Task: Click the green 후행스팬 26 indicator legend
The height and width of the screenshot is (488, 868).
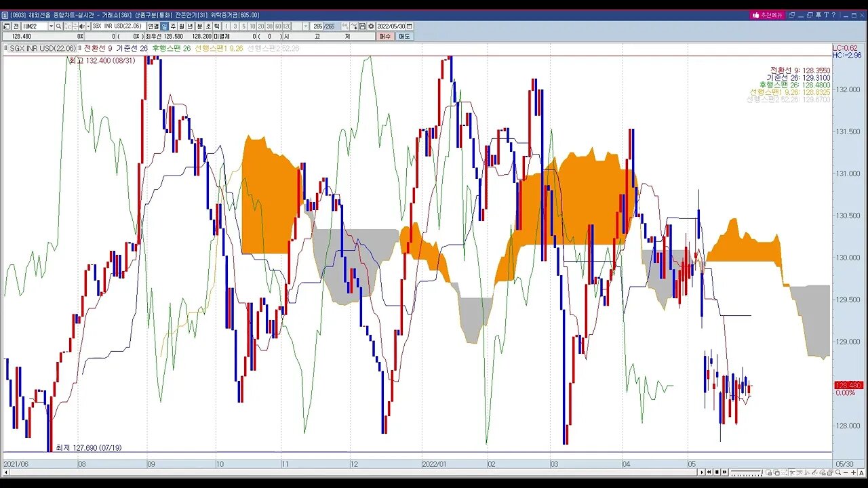Action: (172, 48)
